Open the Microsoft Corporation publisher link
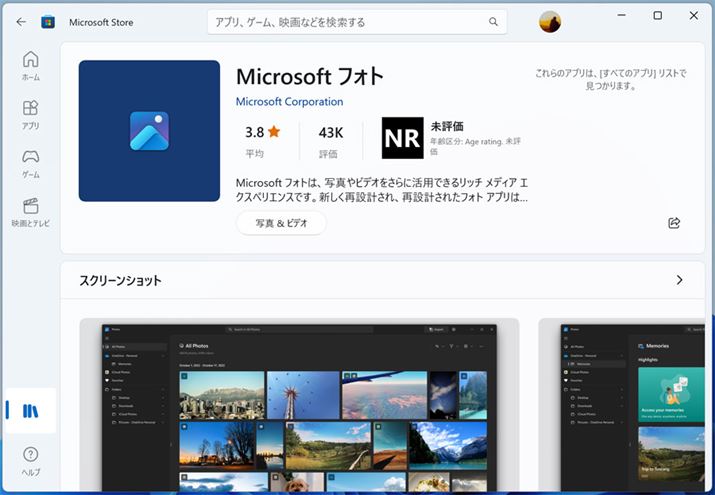Image resolution: width=715 pixels, height=495 pixels. click(x=289, y=102)
